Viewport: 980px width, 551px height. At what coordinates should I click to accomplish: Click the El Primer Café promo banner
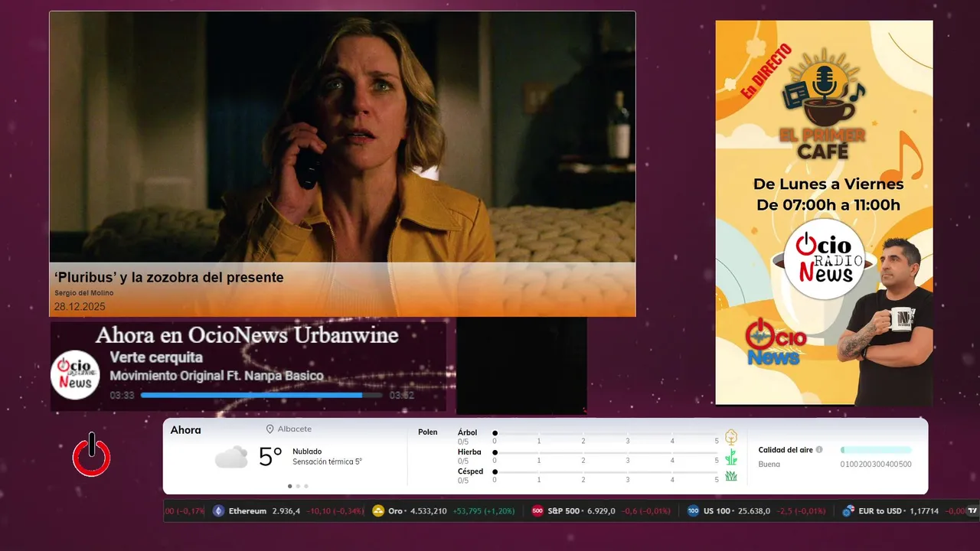tap(825, 213)
